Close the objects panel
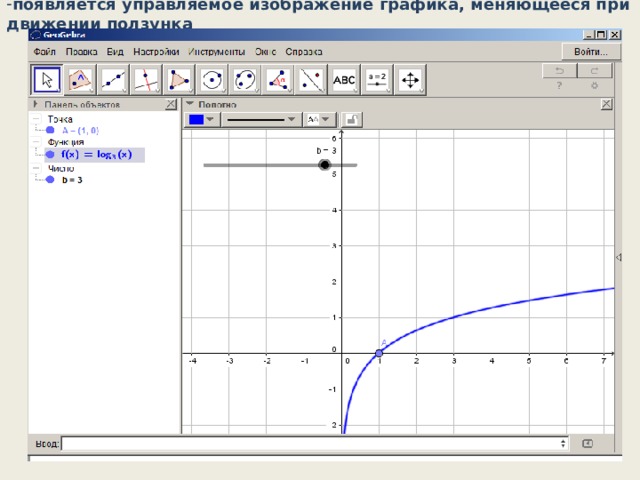Viewport: 640px width, 480px height. click(171, 104)
